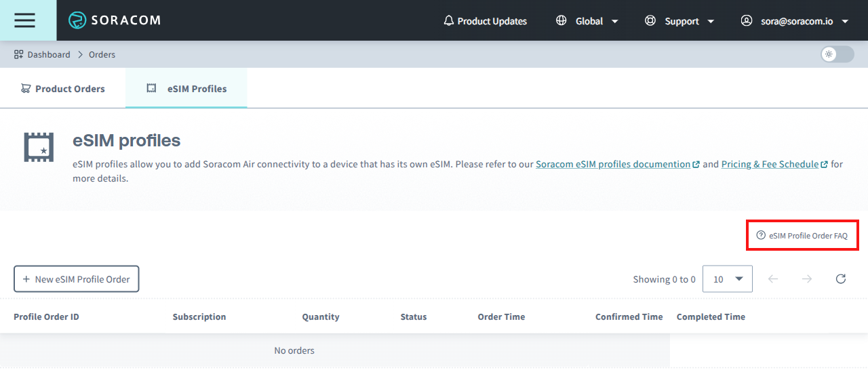Create a New eSIM Profile Order
The width and height of the screenshot is (868, 372).
point(77,279)
